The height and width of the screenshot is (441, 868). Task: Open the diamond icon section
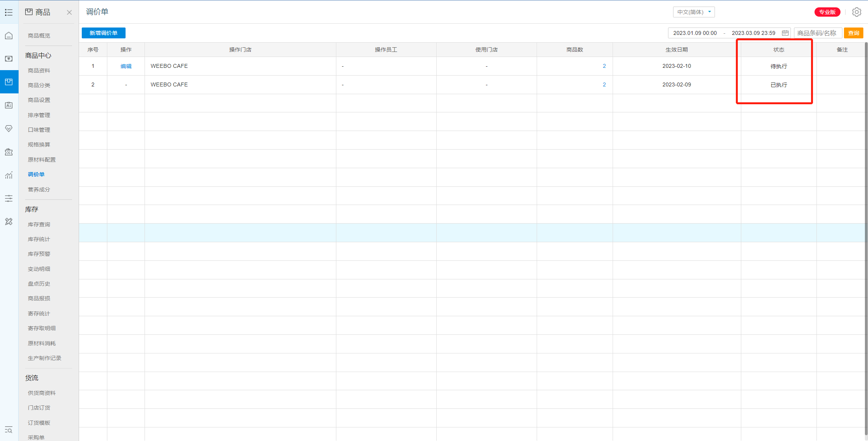coord(9,128)
